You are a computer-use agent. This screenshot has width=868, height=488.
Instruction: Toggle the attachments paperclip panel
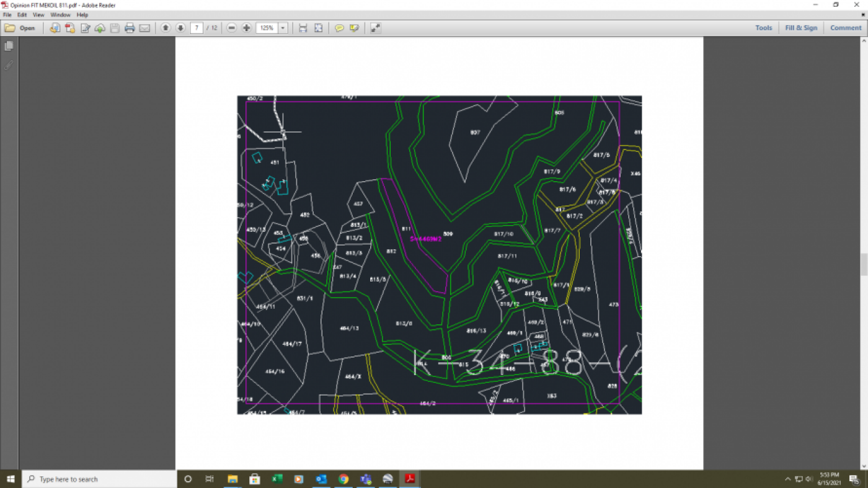[9, 65]
